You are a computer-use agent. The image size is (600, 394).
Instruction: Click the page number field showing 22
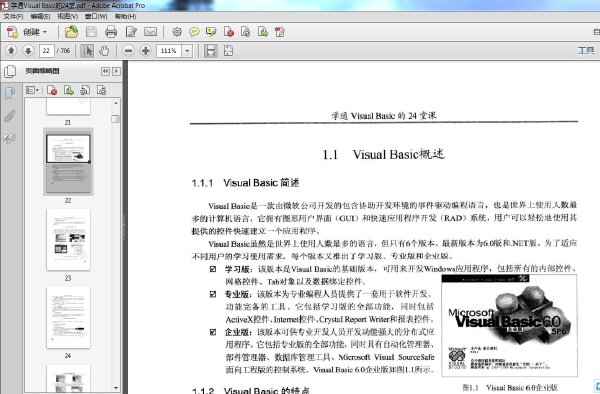(x=46, y=50)
